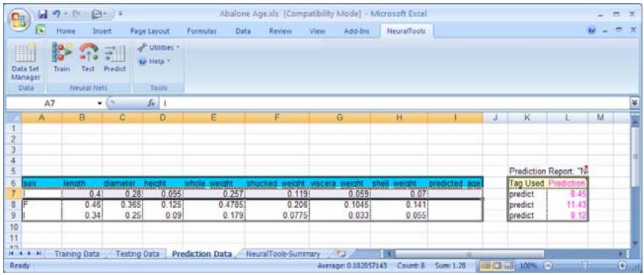This screenshot has height=275, width=644.
Task: Click the 'predicted age' header cell
Action: [455, 183]
